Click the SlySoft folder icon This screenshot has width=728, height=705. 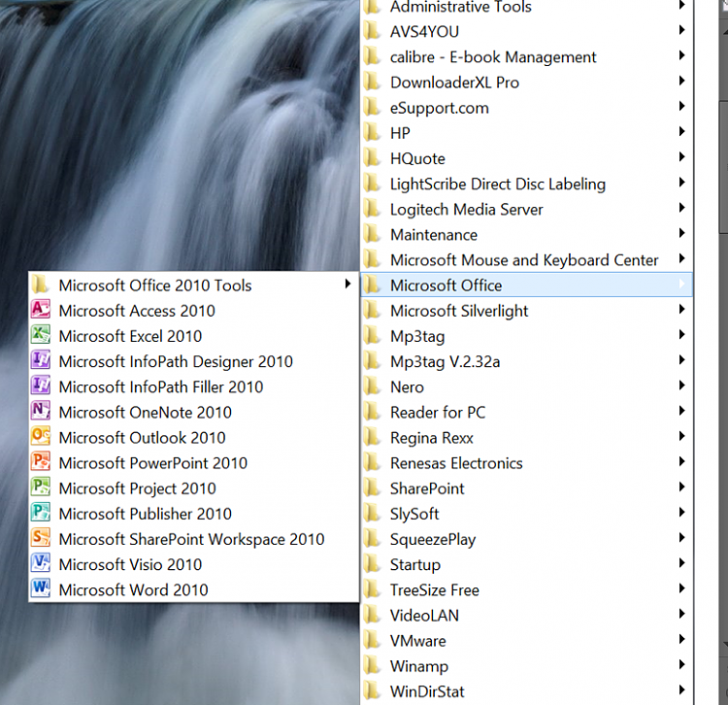point(372,513)
